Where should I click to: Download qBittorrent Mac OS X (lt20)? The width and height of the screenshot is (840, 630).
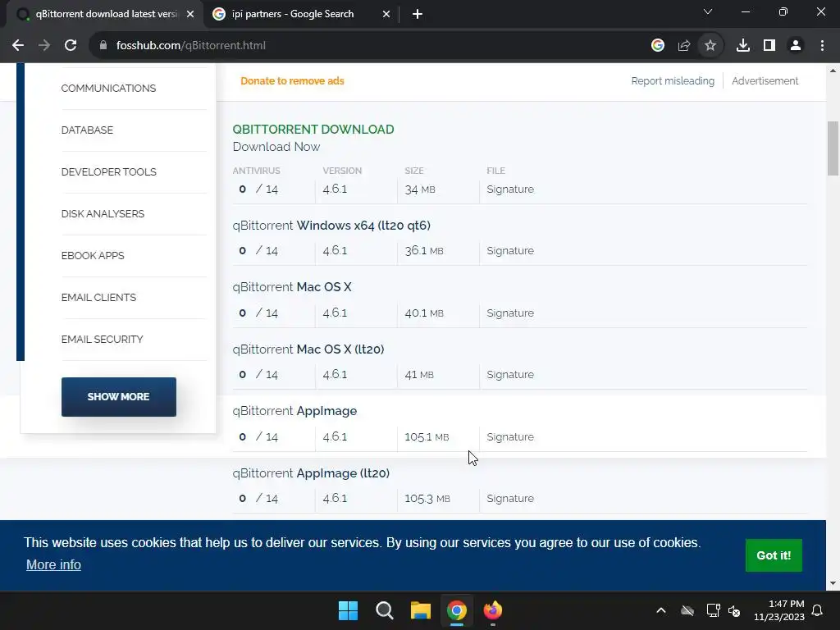(308, 349)
